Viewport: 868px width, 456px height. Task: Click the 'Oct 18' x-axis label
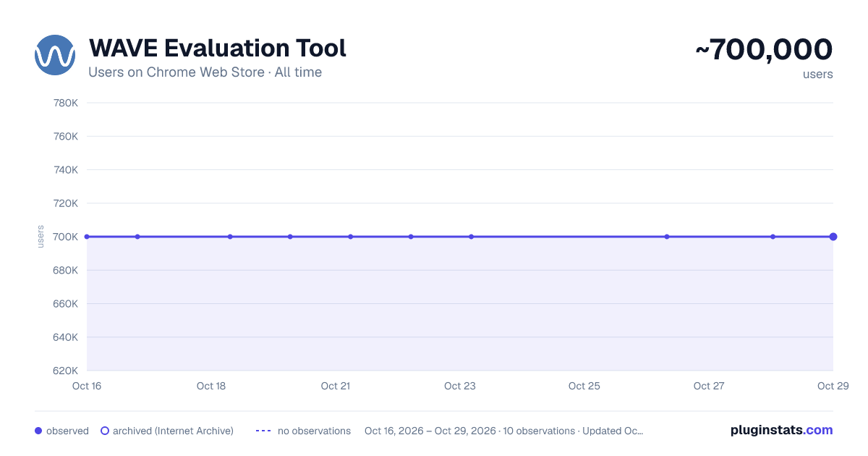(x=211, y=386)
